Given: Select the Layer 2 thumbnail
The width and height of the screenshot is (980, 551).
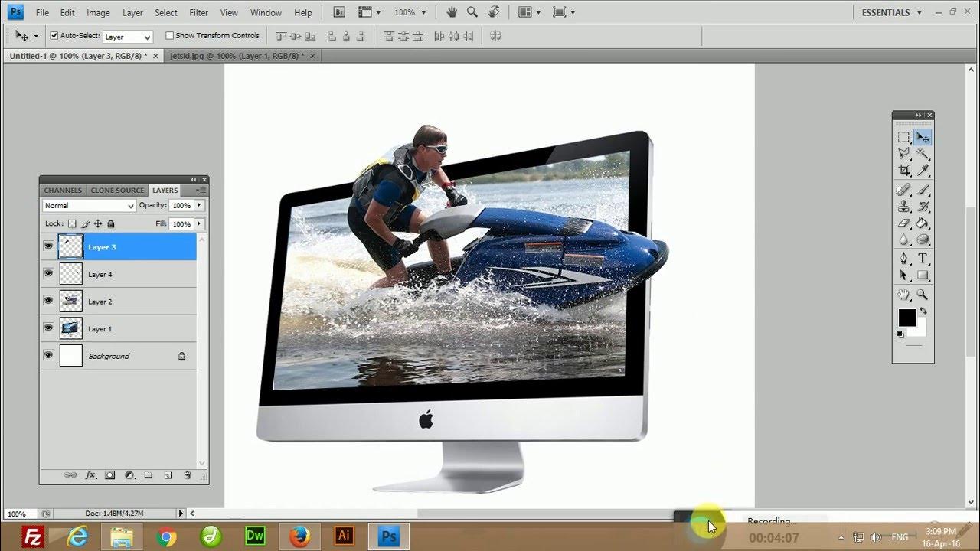Looking at the screenshot, I should [x=71, y=302].
